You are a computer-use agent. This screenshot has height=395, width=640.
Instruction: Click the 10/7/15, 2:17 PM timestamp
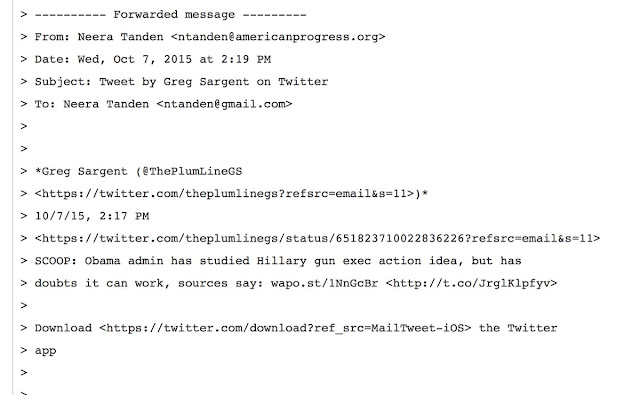coord(92,216)
